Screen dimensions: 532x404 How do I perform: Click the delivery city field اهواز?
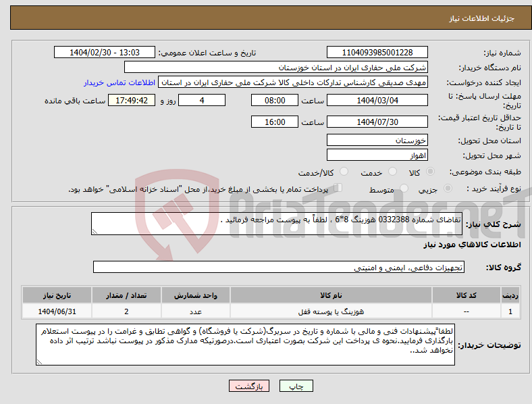tap(377, 155)
